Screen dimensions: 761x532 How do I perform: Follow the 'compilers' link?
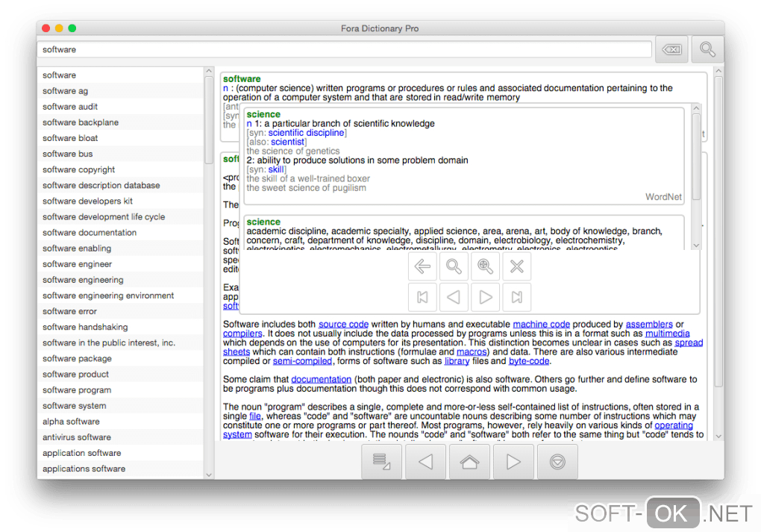point(242,334)
